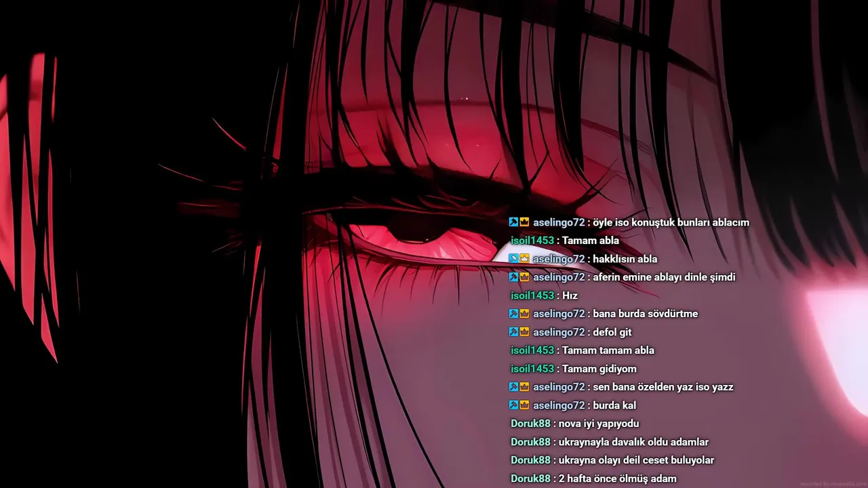Screen dimensions: 868x488
Task: Click crown badge on 'aferin emine ablayı' row
Action: point(524,277)
